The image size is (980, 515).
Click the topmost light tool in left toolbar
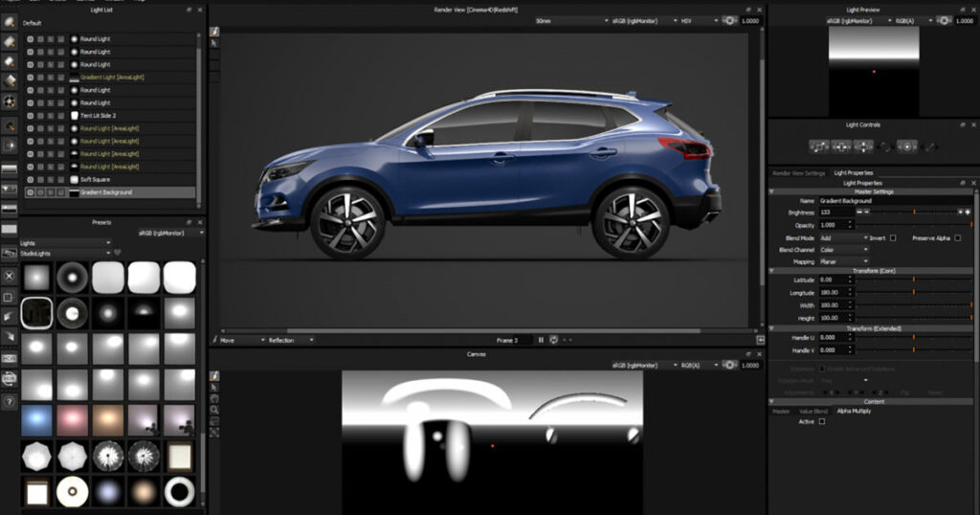tap(10, 23)
